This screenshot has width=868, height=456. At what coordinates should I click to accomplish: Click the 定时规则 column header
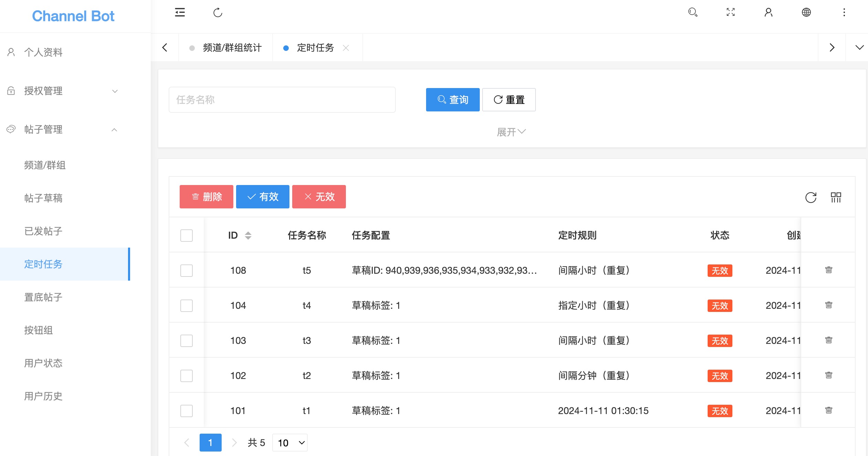(x=577, y=235)
